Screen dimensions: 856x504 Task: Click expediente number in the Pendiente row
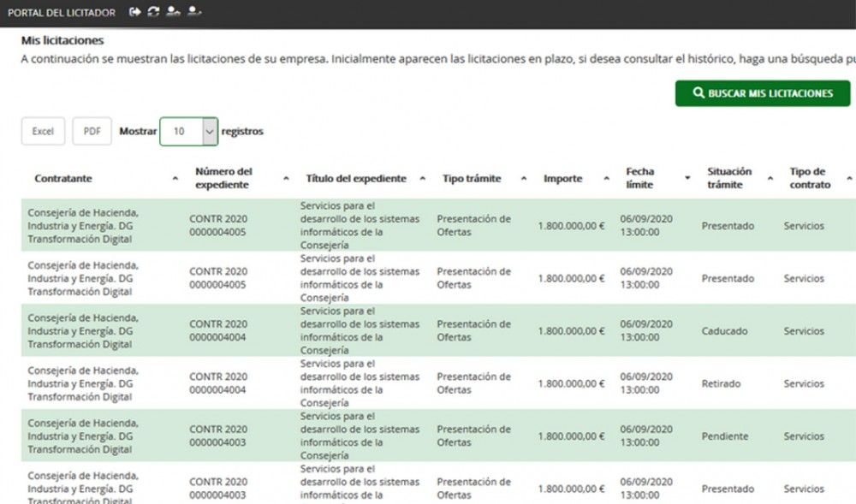(x=217, y=436)
